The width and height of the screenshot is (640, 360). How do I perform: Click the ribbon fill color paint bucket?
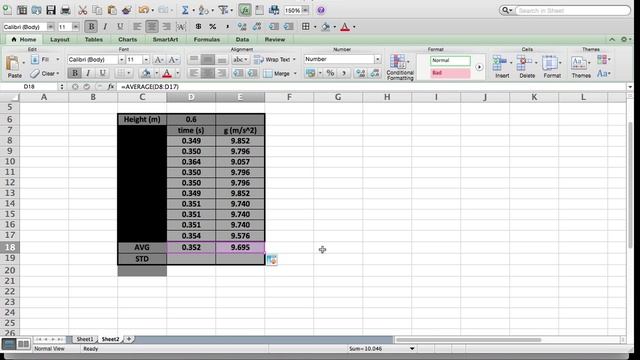click(x=146, y=73)
